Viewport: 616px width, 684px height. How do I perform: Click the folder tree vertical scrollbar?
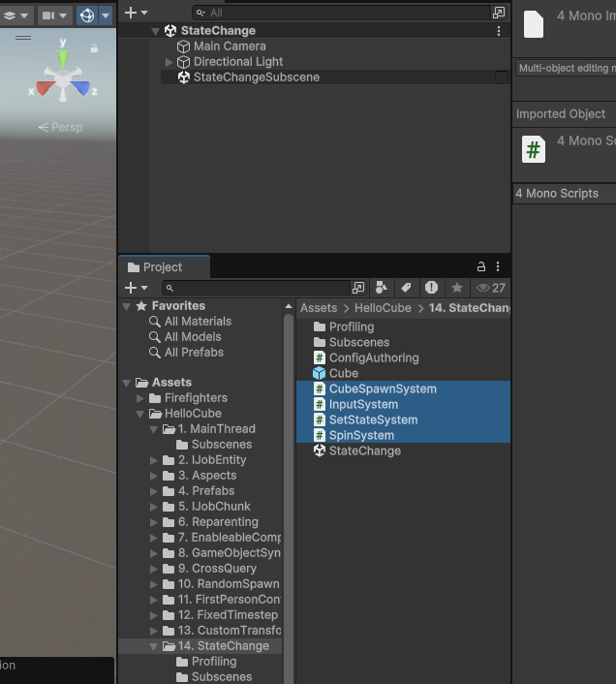coord(289,497)
